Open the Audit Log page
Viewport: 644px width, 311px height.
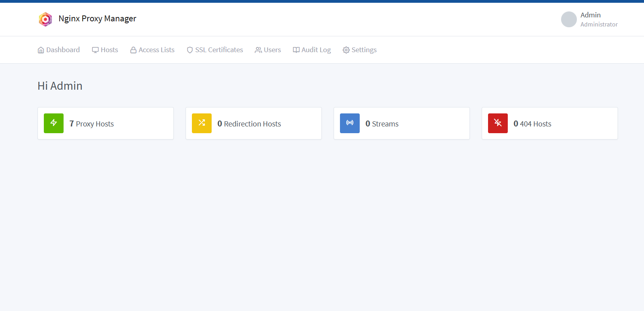[312, 50]
